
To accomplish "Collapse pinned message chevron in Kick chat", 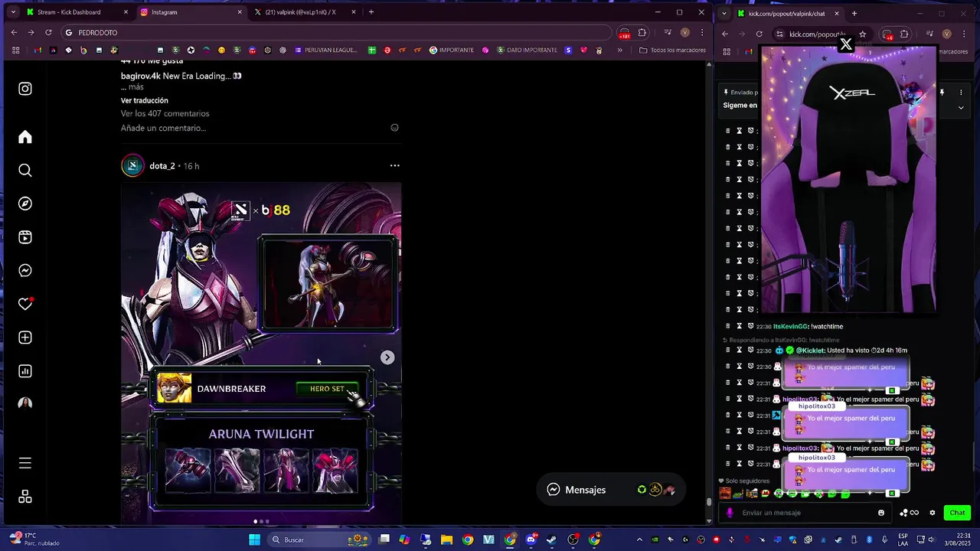I will coord(961,108).
